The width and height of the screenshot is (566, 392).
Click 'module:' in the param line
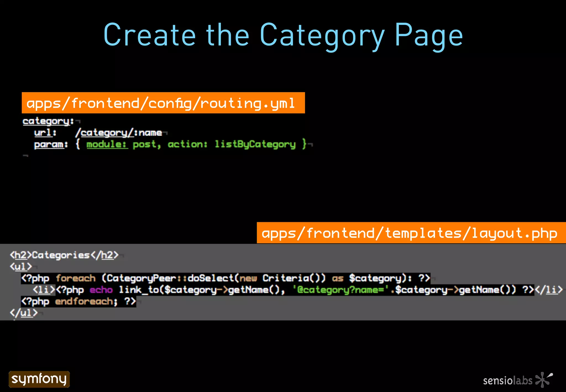point(107,144)
